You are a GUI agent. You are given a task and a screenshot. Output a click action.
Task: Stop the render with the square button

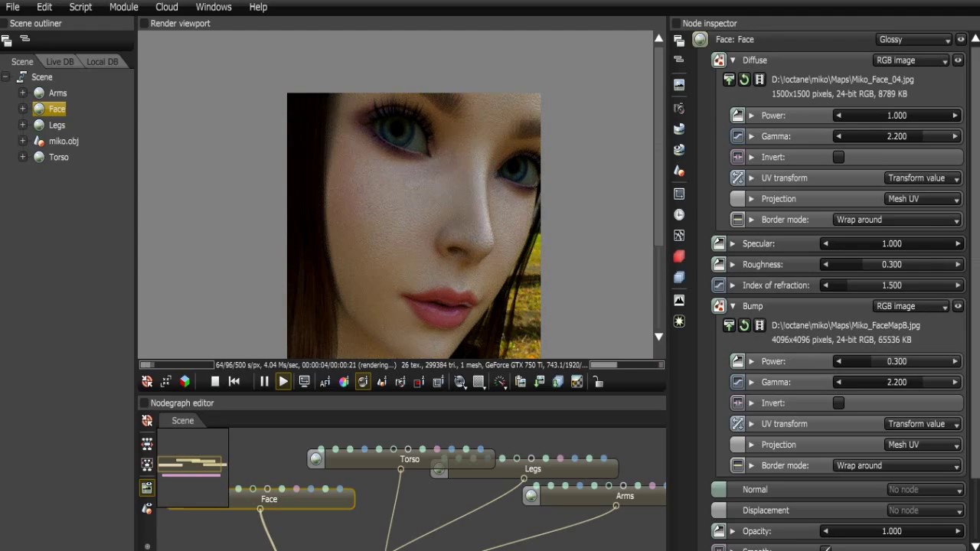pyautogui.click(x=215, y=382)
